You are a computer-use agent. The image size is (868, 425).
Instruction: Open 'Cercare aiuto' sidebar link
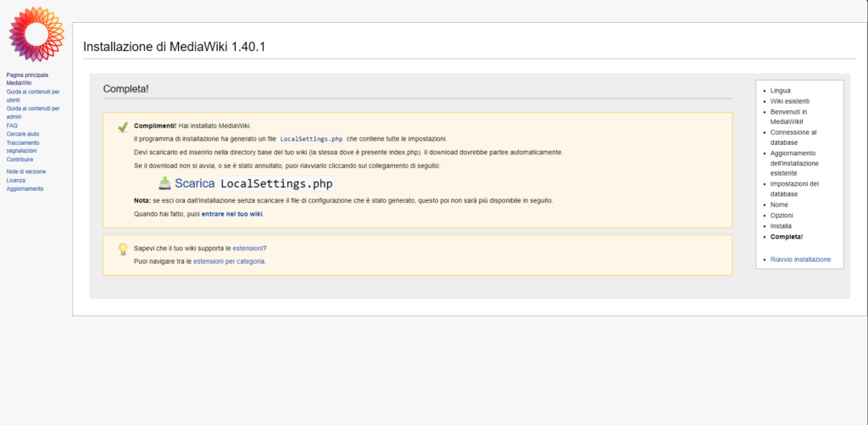click(x=23, y=134)
